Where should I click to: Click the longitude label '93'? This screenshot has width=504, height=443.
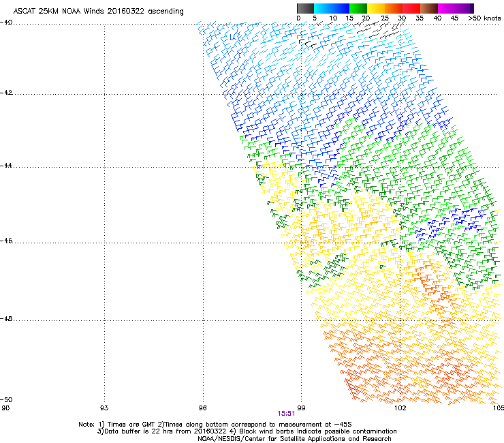tap(104, 408)
